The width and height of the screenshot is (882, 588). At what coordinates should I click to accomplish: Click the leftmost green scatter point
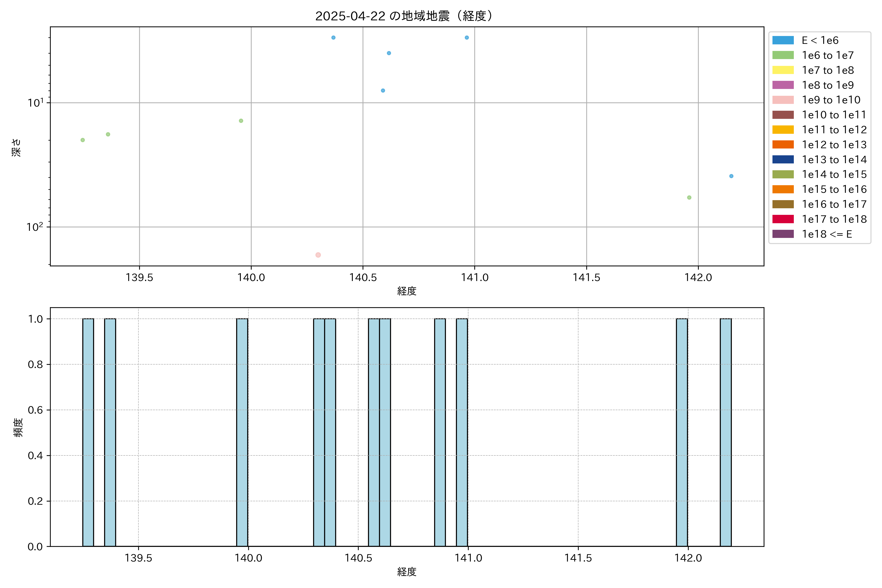point(83,140)
